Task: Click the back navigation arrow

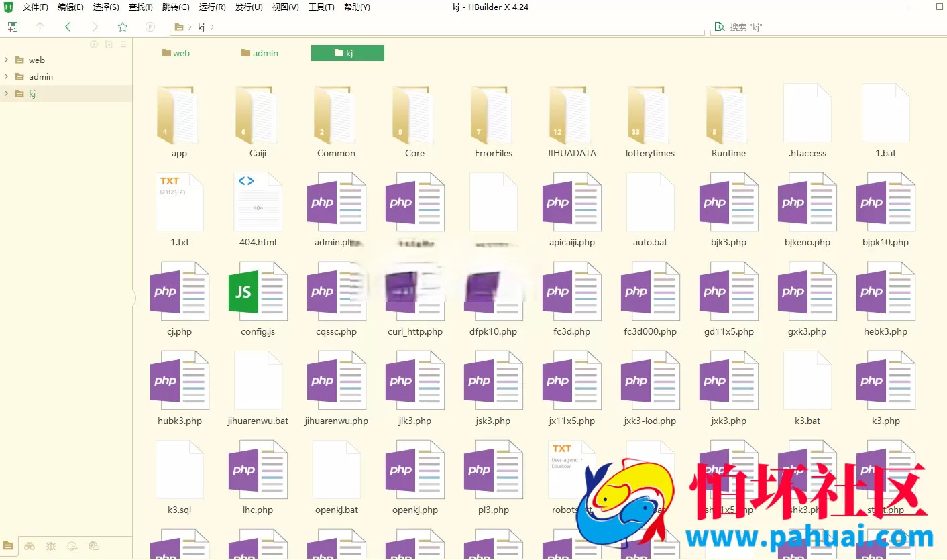Action: point(68,27)
